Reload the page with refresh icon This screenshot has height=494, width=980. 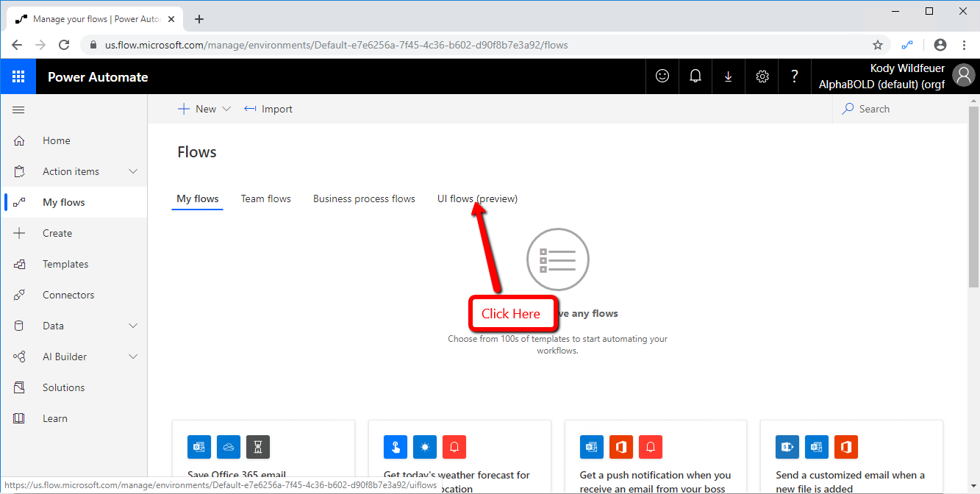coord(64,45)
